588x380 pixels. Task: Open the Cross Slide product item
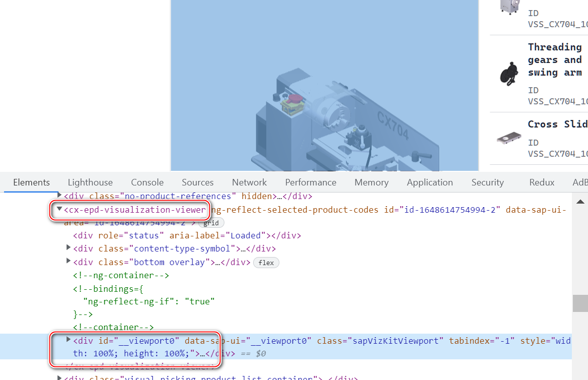point(539,138)
